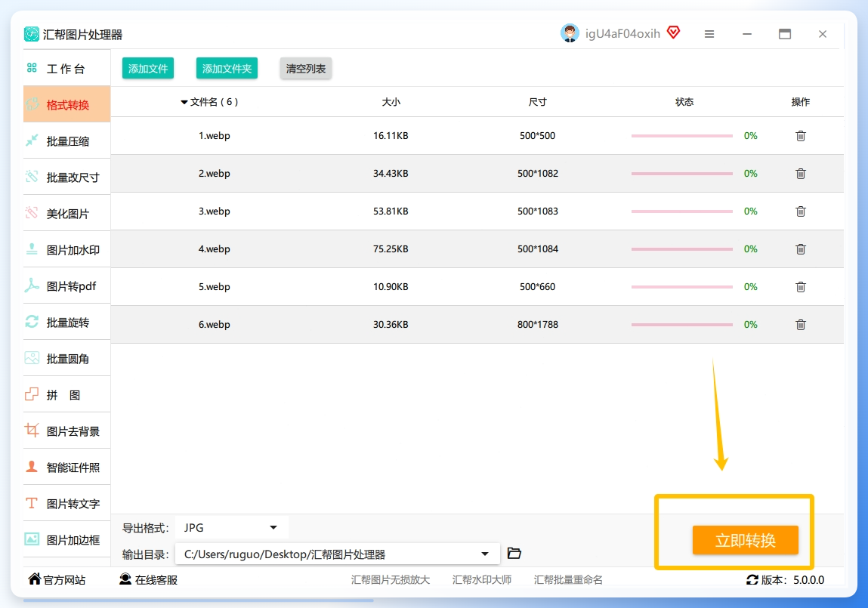
Task: Click trash icon for 3.webp
Action: tap(801, 211)
